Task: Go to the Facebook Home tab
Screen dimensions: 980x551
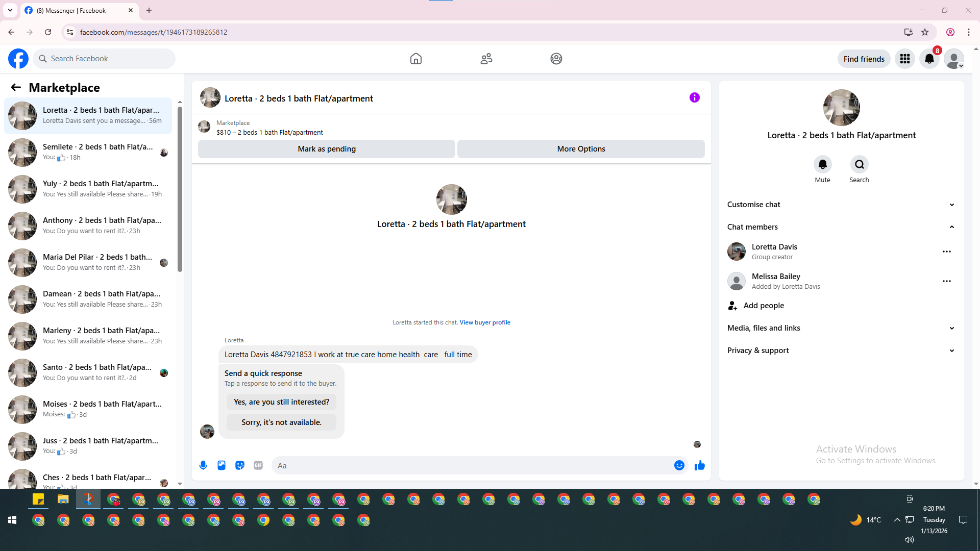Action: tap(416, 59)
